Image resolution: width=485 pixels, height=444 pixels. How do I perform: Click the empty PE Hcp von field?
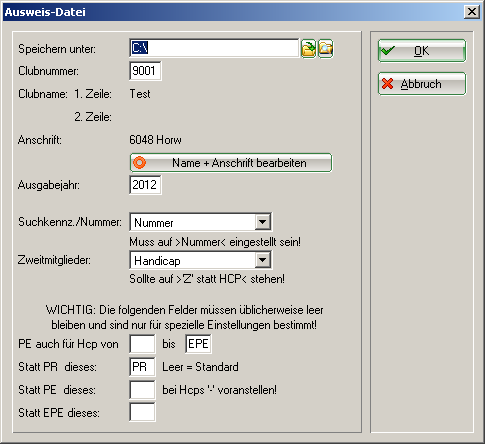[x=142, y=344]
